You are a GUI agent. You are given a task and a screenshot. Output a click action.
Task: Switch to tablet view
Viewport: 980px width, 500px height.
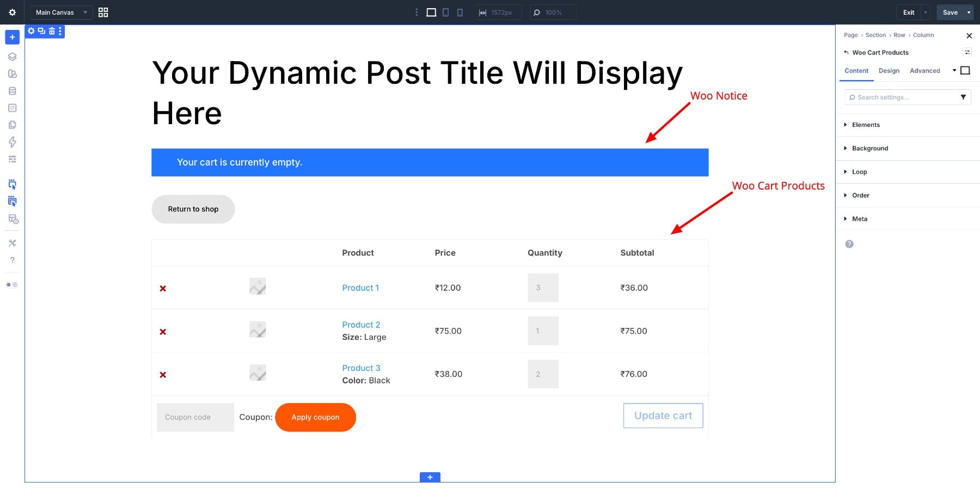pos(445,13)
